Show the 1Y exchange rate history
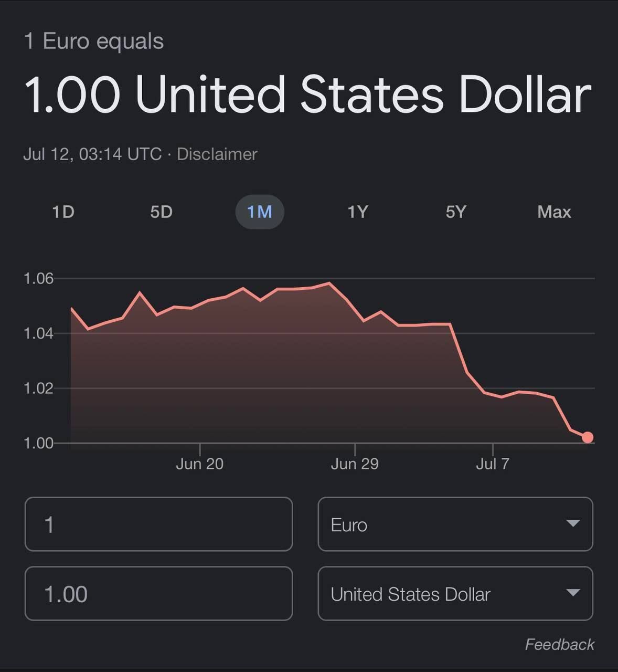 (x=358, y=212)
